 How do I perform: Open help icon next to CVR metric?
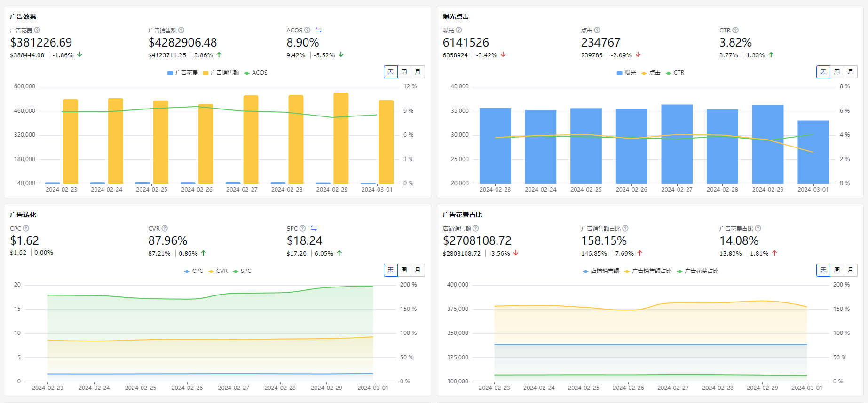[x=165, y=228]
